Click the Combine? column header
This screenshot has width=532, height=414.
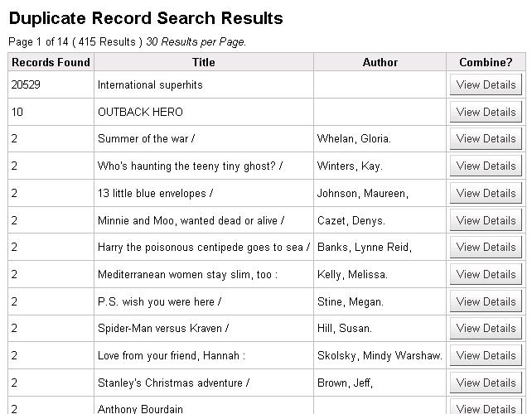486,62
